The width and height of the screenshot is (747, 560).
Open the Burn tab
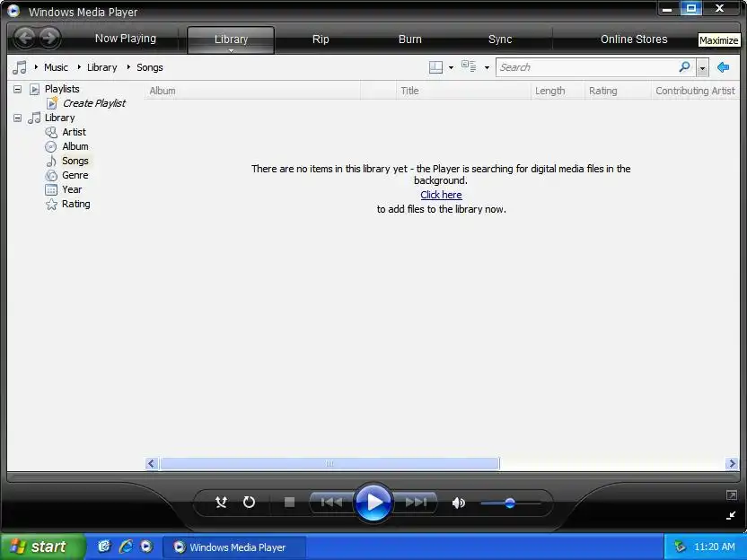tap(409, 39)
